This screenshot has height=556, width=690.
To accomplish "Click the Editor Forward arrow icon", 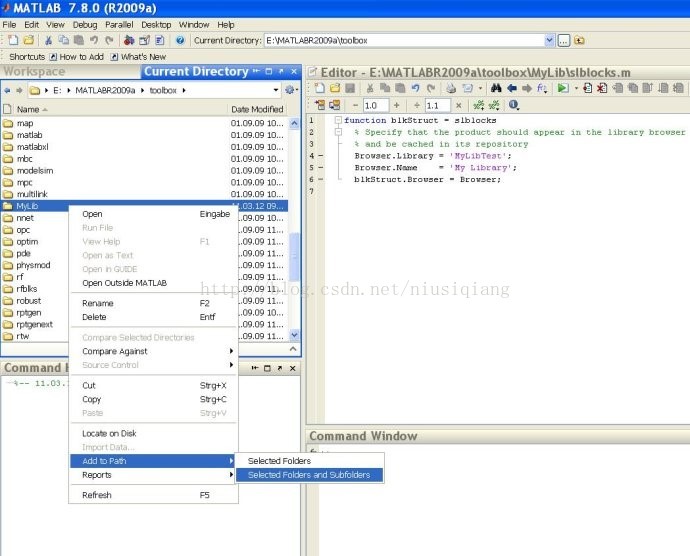I will [527, 88].
